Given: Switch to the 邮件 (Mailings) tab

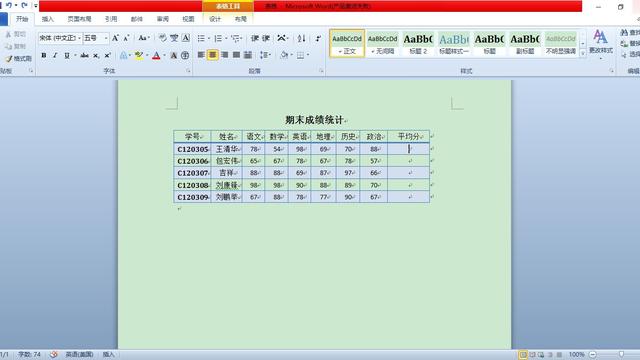Looking at the screenshot, I should point(137,19).
